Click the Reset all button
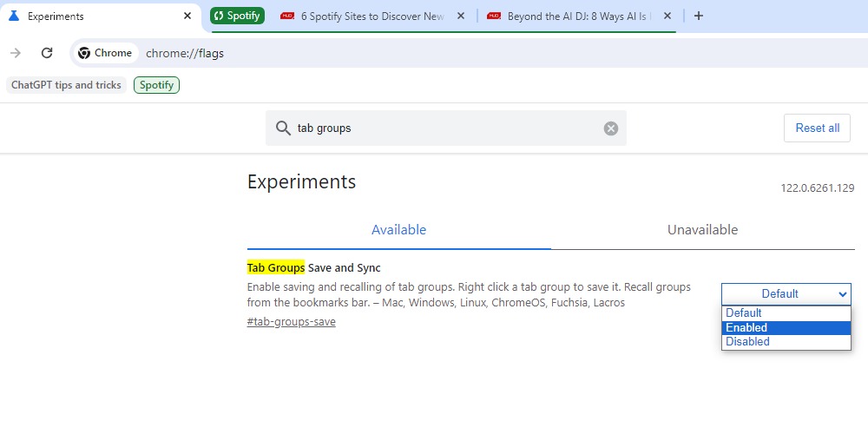The image size is (868, 434). click(x=817, y=128)
